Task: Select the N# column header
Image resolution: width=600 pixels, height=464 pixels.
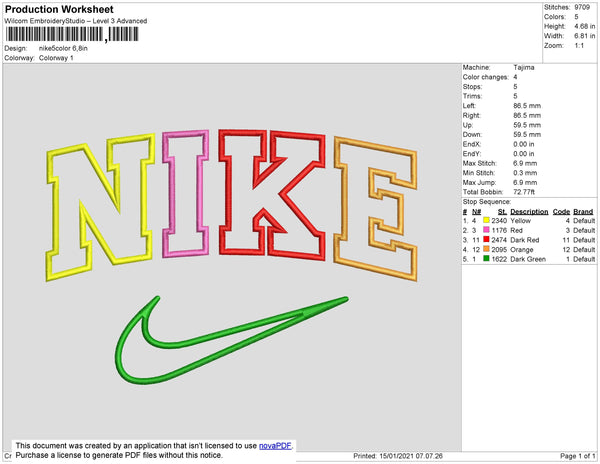Action: click(476, 212)
